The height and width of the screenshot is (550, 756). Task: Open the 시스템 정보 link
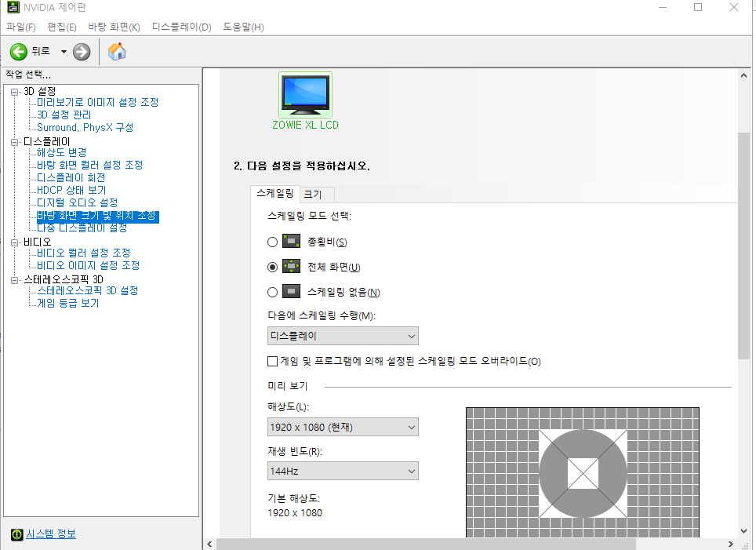51,534
